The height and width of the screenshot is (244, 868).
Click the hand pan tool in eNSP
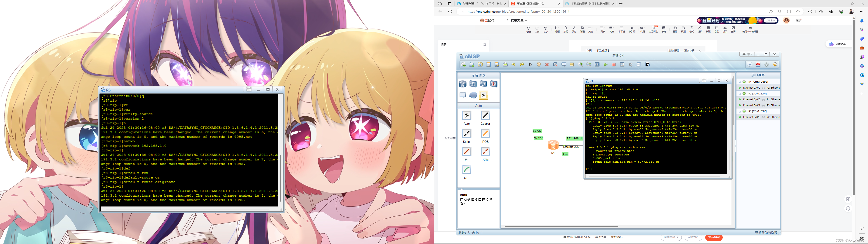tap(538, 65)
